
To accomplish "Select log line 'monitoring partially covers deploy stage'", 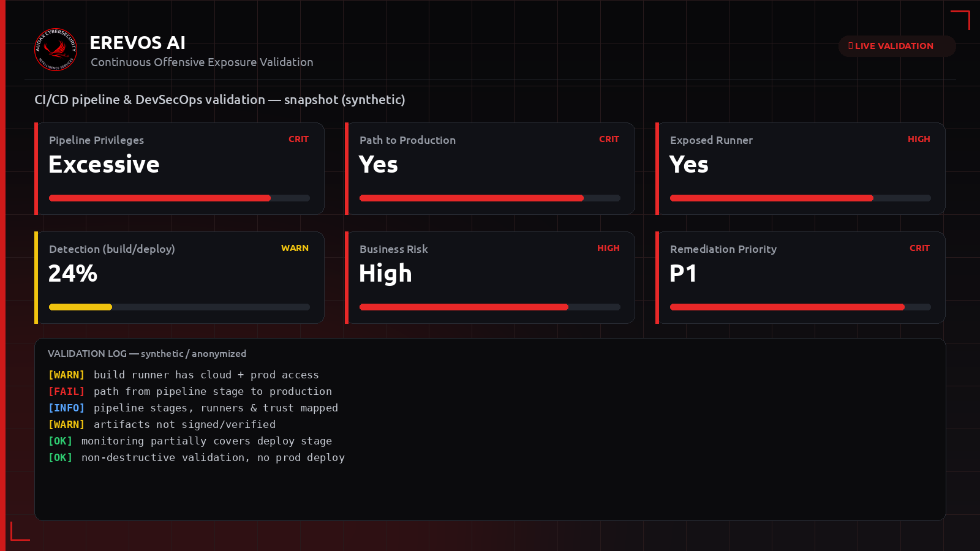I will [190, 441].
